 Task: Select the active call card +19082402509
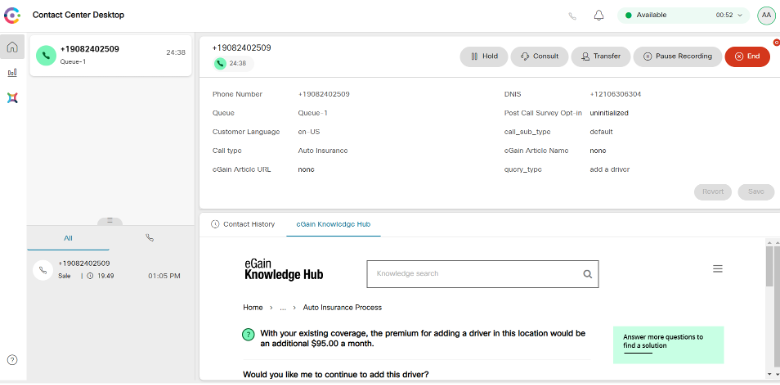110,55
